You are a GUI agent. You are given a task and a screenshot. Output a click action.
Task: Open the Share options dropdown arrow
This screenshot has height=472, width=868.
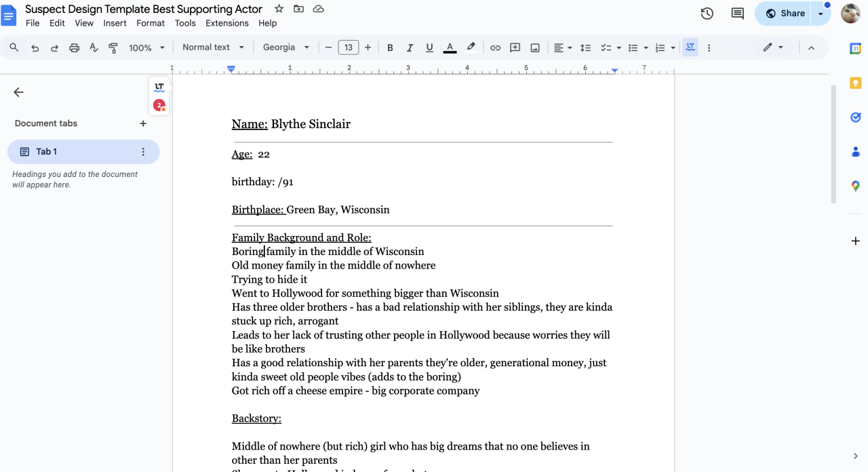pos(821,14)
